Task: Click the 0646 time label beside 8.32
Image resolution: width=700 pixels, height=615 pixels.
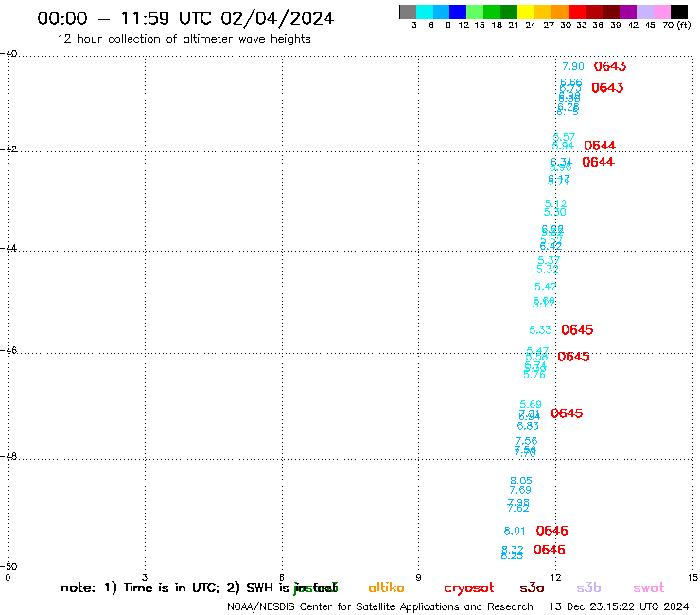Action: (x=549, y=550)
